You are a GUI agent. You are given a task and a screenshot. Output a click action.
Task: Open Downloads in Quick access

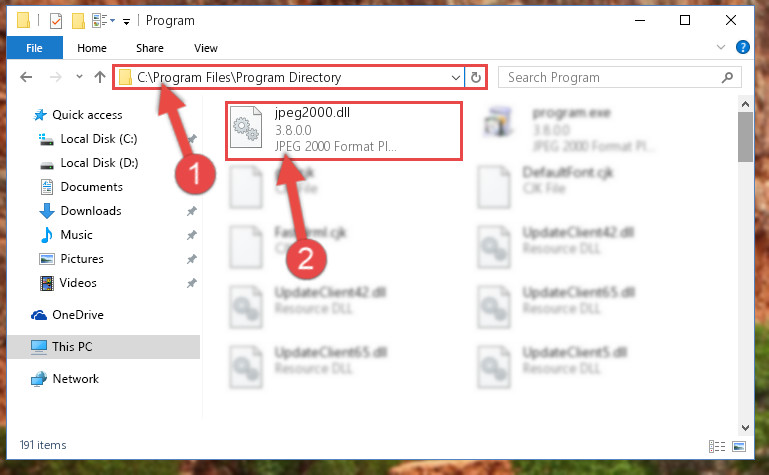pos(91,211)
